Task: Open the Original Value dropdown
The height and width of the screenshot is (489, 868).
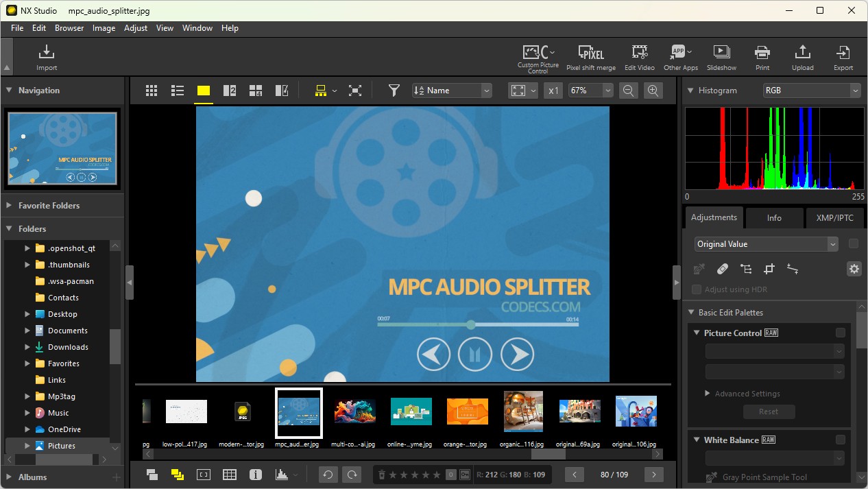Action: click(x=766, y=244)
